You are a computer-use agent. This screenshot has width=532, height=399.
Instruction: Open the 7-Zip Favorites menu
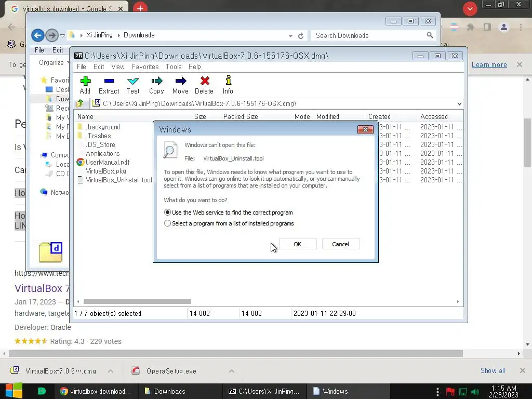pyautogui.click(x=145, y=67)
